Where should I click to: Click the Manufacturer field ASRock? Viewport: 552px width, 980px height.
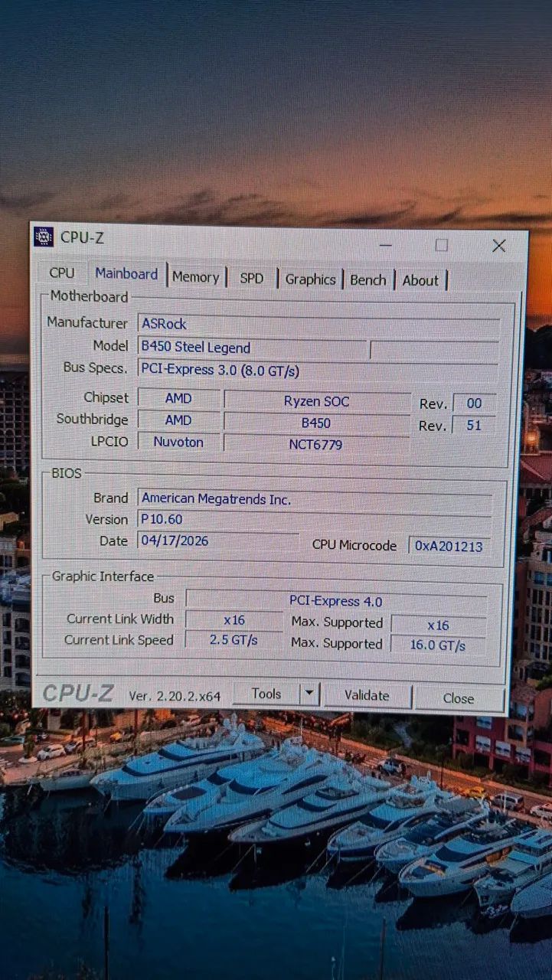pos(319,325)
